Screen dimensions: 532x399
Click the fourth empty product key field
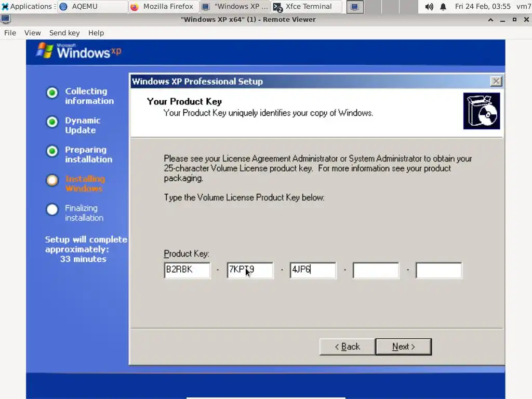pyautogui.click(x=376, y=270)
